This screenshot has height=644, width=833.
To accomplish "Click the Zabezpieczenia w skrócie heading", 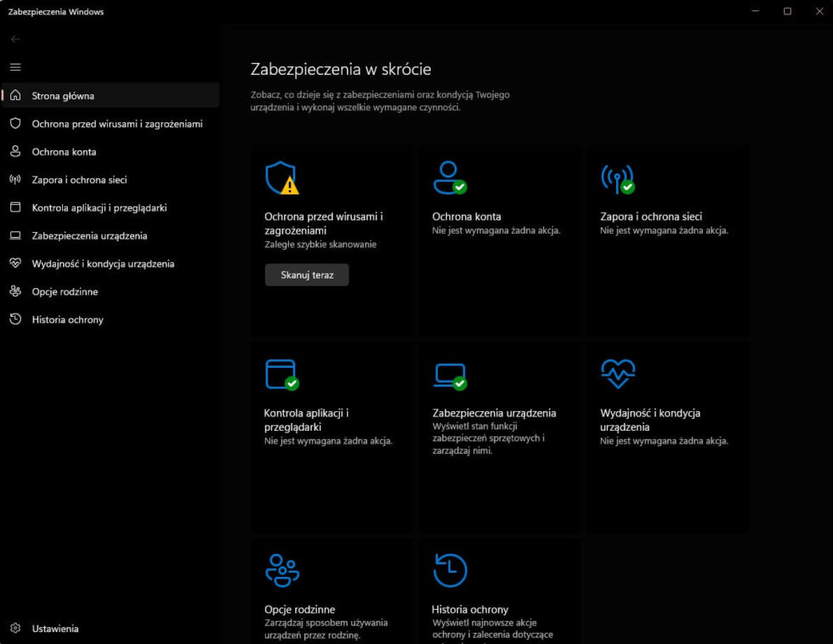I will (x=341, y=69).
